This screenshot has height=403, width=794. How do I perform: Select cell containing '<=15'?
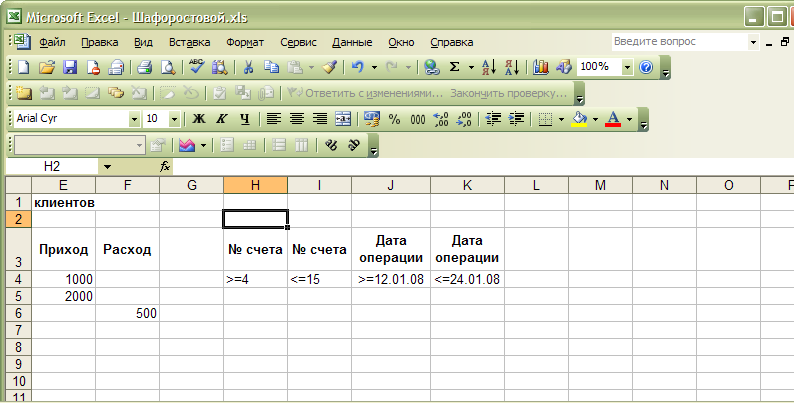point(319,279)
